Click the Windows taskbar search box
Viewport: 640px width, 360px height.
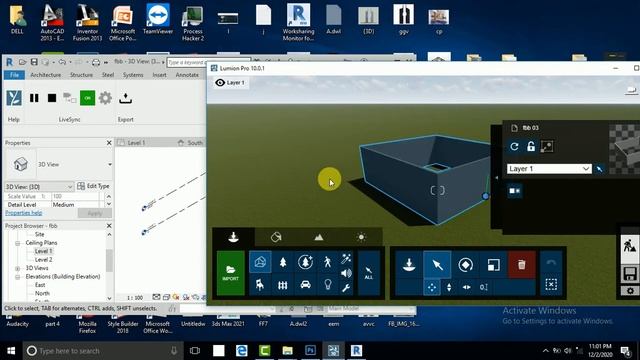point(102,351)
